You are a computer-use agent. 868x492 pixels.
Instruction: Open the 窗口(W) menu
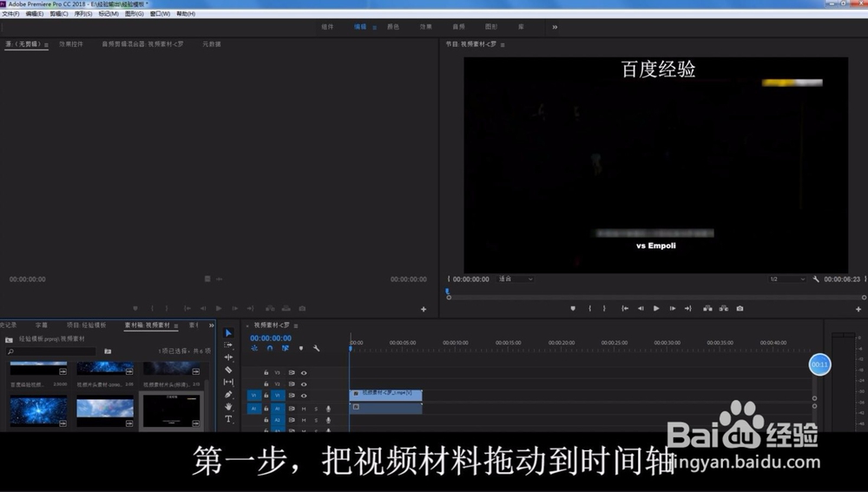160,14
